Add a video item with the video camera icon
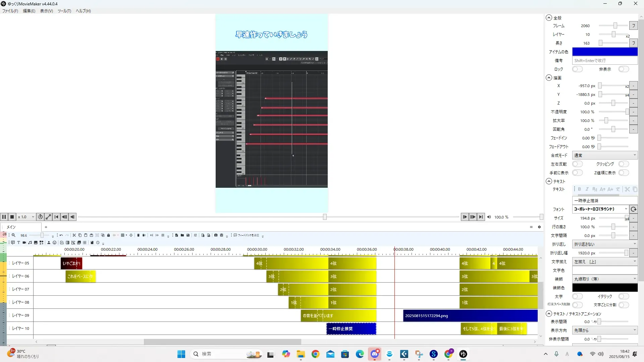This screenshot has height=362, width=644. coord(24,243)
